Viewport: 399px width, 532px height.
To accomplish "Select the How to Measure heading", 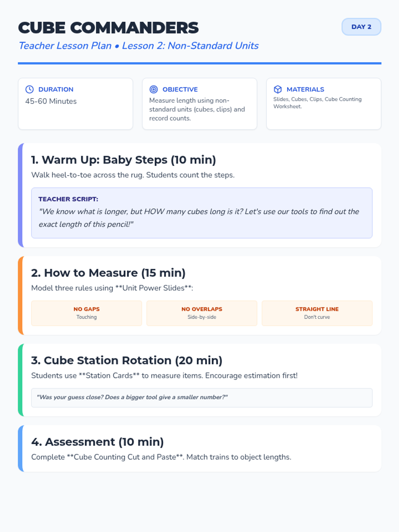I will [x=108, y=273].
